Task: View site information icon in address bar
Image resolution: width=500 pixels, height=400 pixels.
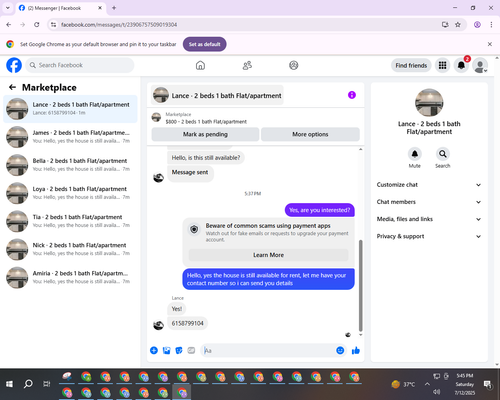Action: [53, 25]
